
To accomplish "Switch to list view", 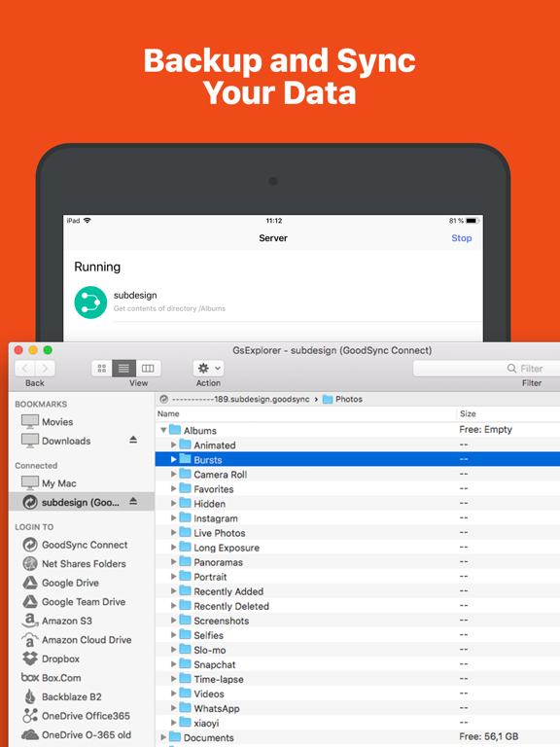I will (123, 368).
